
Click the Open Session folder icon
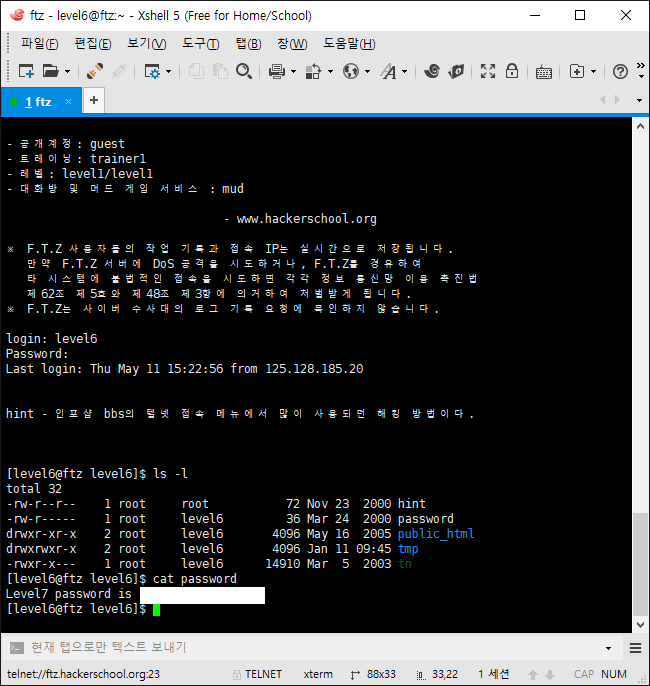coord(50,71)
